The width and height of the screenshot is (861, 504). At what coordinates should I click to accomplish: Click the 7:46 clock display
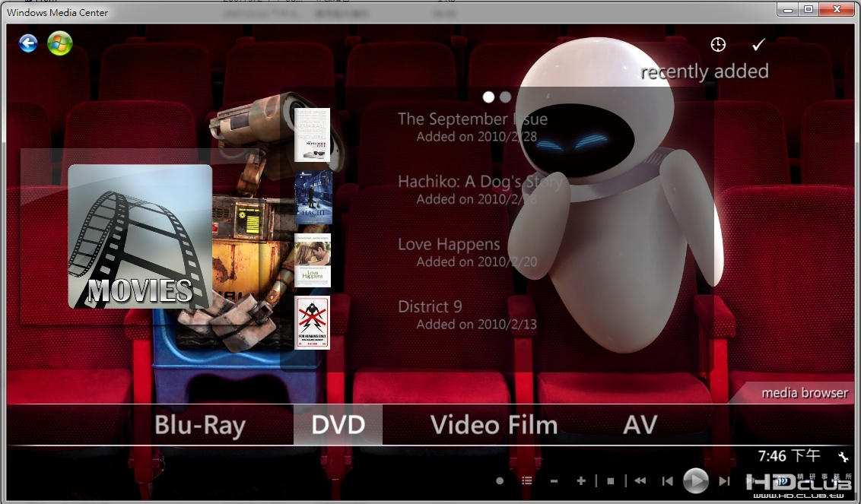[789, 455]
